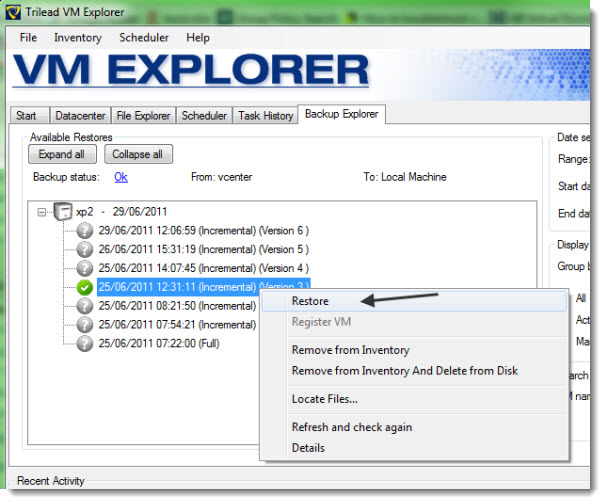Viewport: 605px width, 504px height.
Task: Click the Collapse all button
Action: (138, 154)
